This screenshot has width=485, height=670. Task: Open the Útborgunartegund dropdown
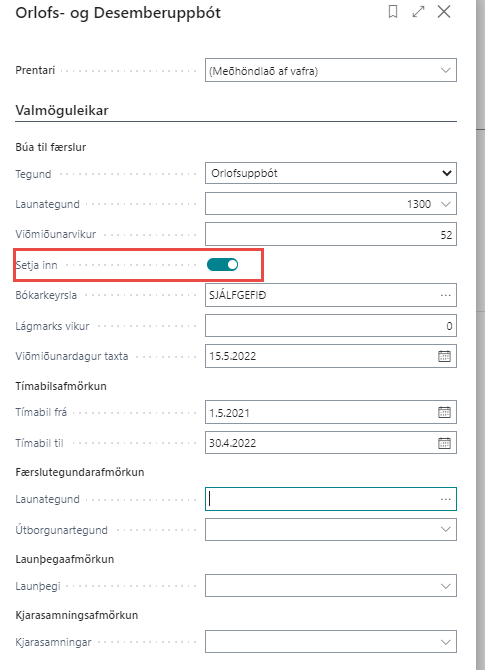point(331,529)
